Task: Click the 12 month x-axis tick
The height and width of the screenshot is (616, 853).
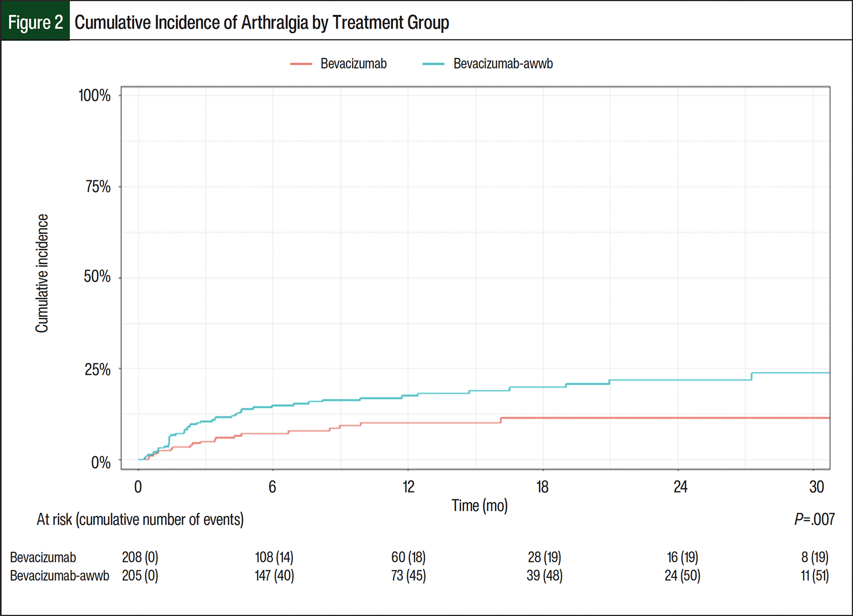Action: click(x=408, y=487)
